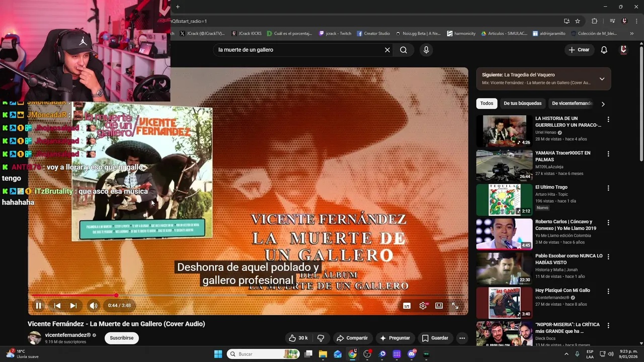Open the Windows Start menu
644x362 pixels.
[218, 354]
